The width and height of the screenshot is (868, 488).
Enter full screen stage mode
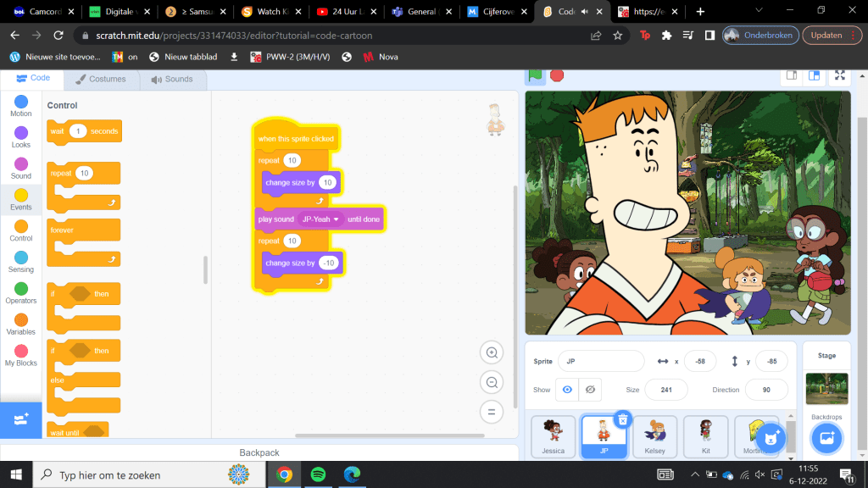tap(839, 75)
